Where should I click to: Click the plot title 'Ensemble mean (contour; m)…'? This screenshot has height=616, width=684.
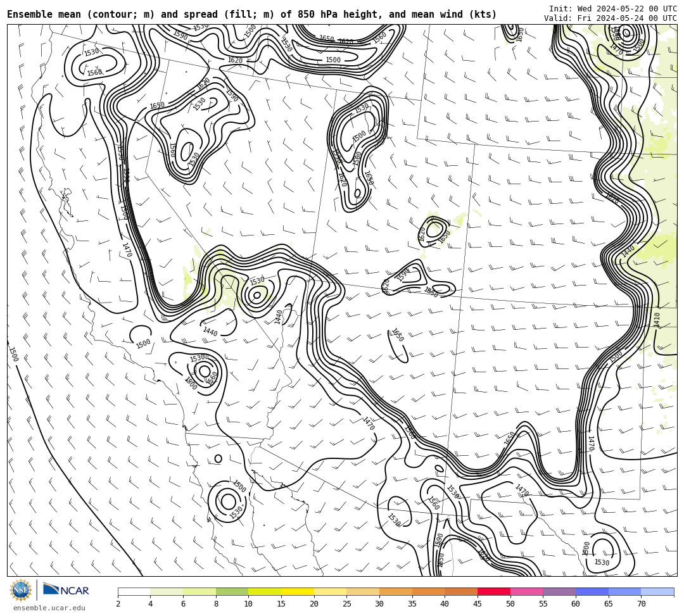click(251, 15)
